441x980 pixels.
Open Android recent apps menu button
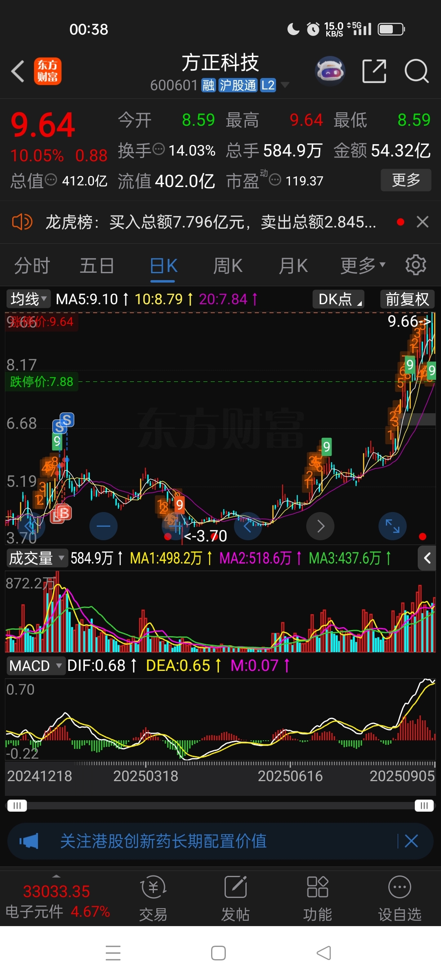click(113, 953)
